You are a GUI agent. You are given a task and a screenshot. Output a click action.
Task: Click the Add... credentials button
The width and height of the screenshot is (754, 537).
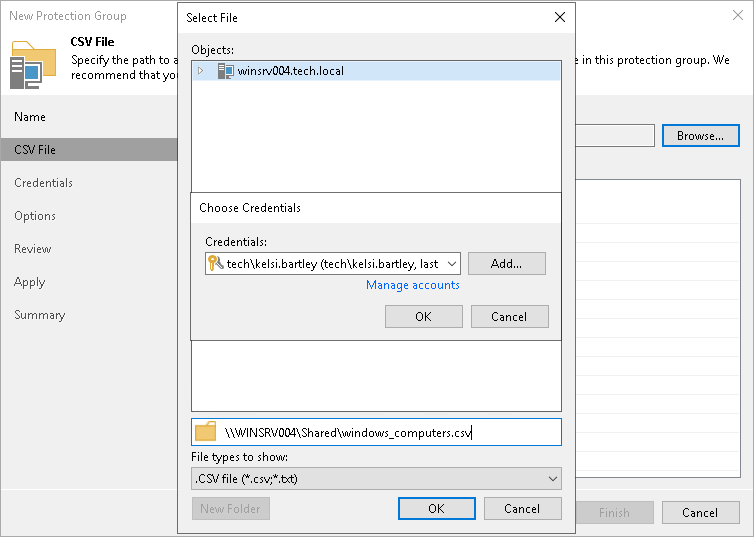click(x=506, y=263)
